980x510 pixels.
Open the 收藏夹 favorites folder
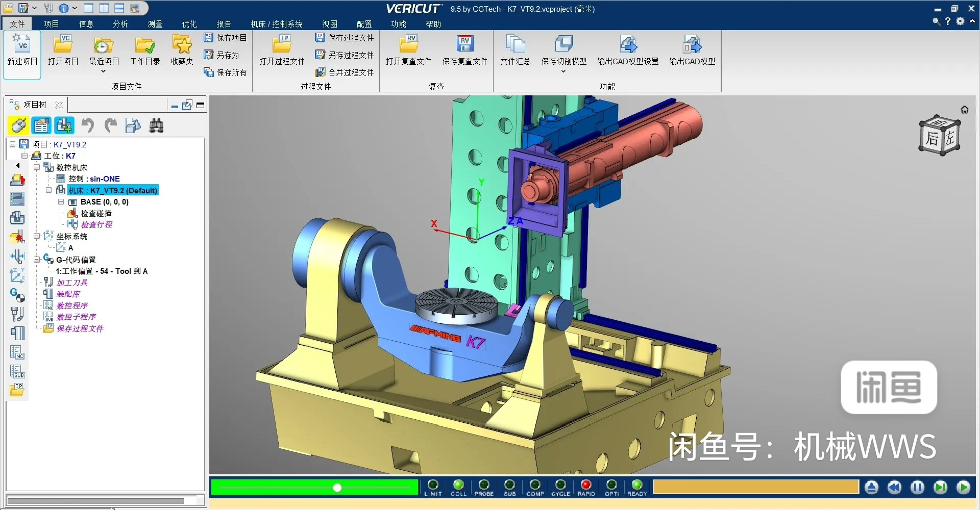pyautogui.click(x=182, y=51)
